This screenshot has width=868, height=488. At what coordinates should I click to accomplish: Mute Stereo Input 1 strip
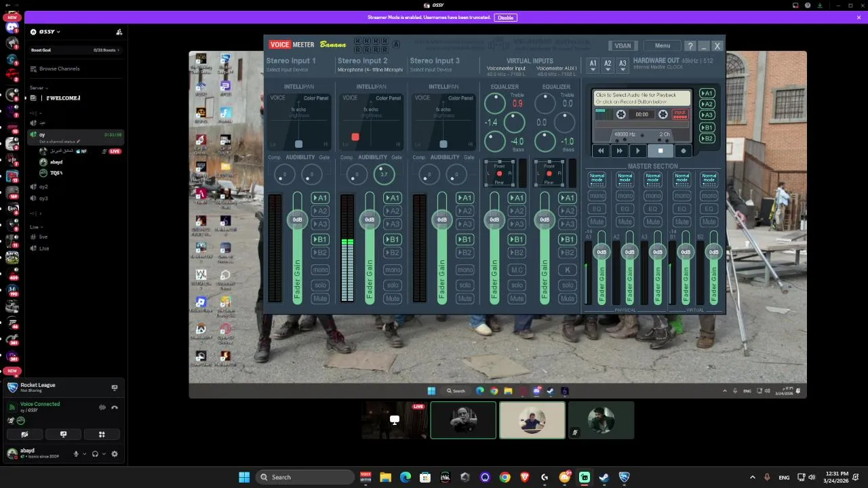click(320, 298)
